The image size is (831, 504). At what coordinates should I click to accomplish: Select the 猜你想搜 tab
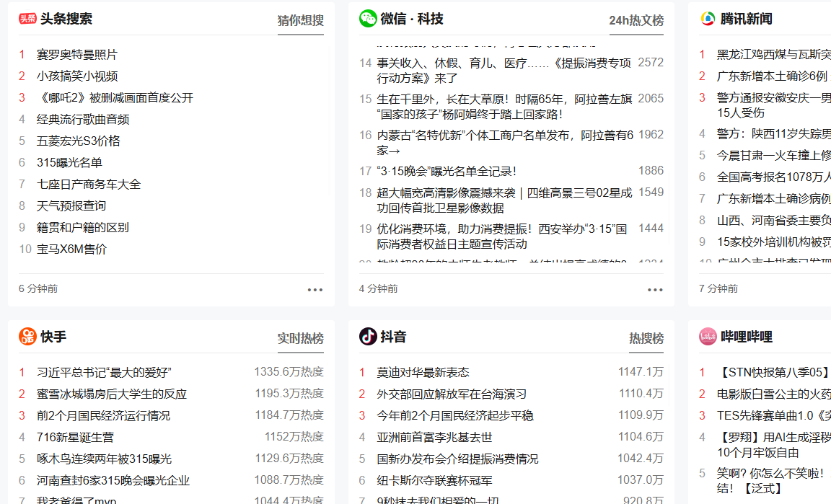pos(300,21)
